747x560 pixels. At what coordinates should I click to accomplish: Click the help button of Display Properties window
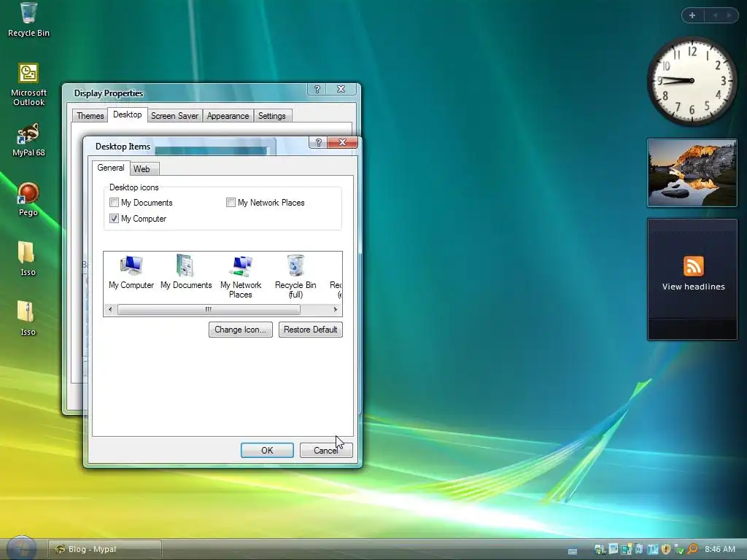click(x=317, y=89)
